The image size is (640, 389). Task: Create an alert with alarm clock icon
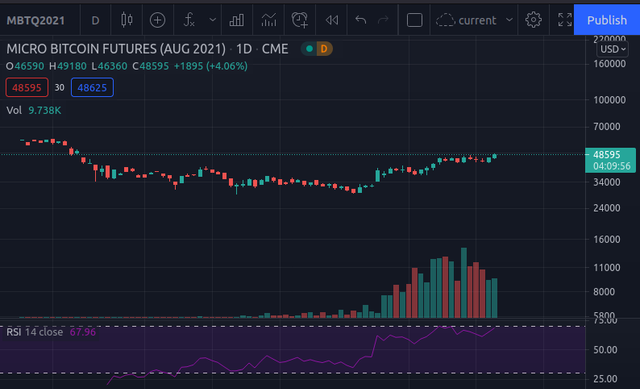pyautogui.click(x=300, y=20)
